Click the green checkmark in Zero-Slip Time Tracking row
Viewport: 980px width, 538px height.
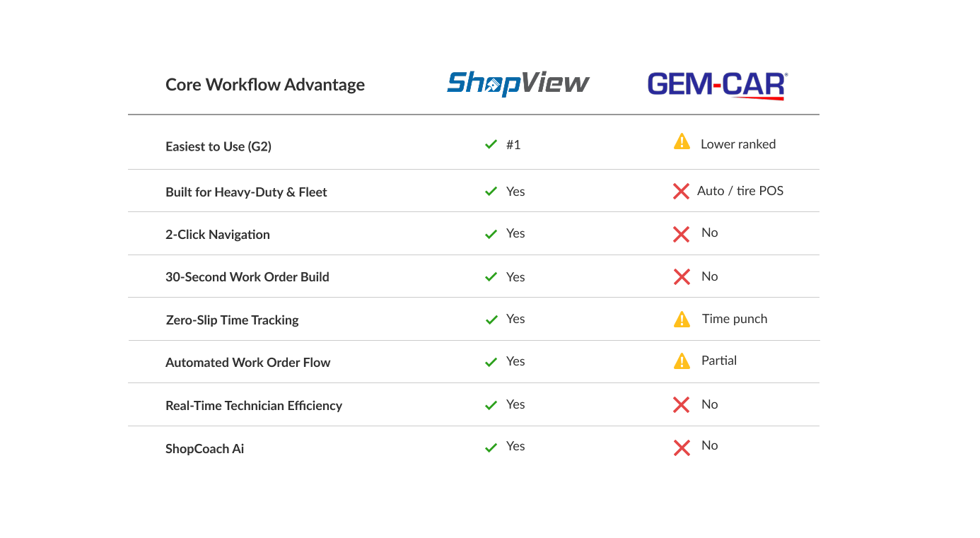[x=491, y=320]
